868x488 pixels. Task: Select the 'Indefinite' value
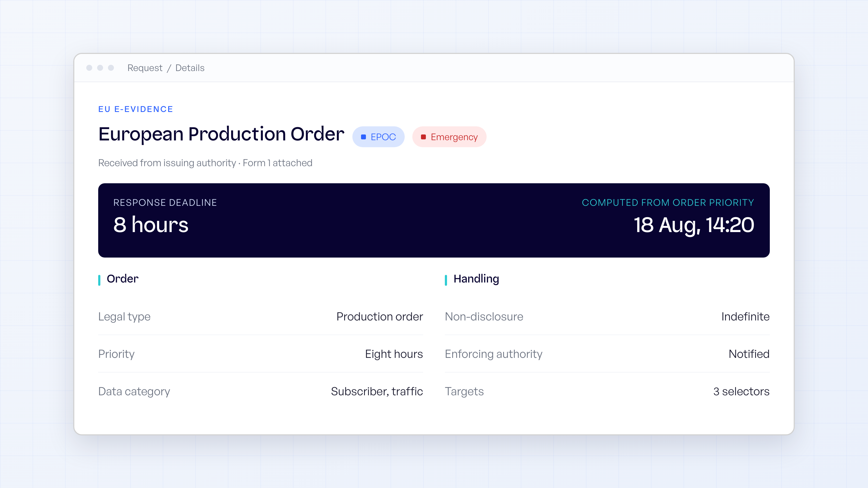coord(745,317)
